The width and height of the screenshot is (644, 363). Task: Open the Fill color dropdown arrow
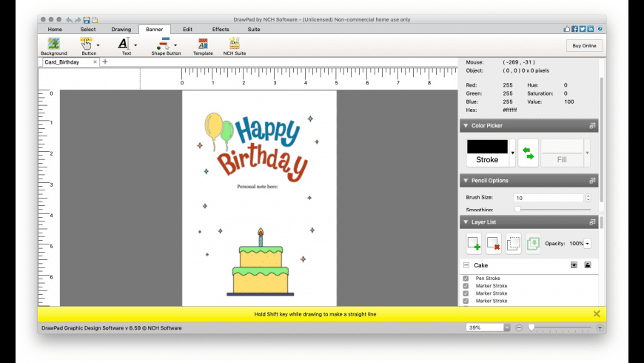[587, 153]
